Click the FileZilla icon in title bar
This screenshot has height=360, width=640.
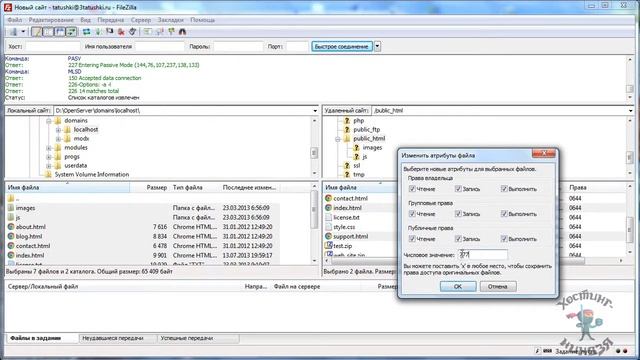point(8,7)
